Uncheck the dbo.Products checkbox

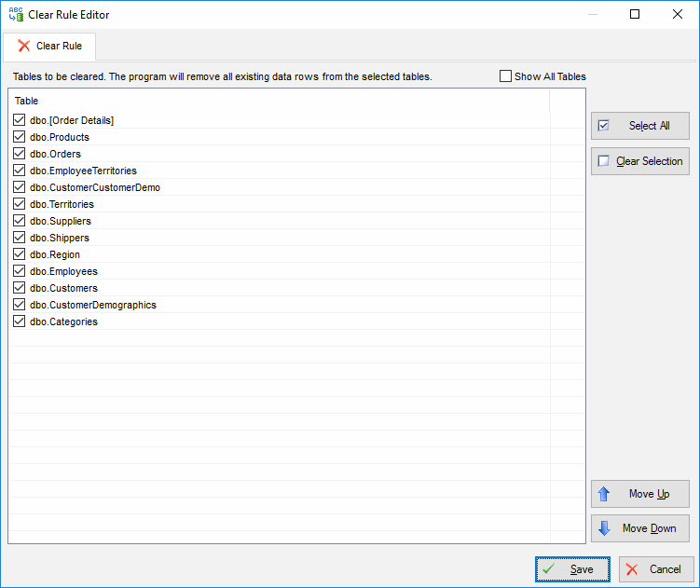click(20, 137)
